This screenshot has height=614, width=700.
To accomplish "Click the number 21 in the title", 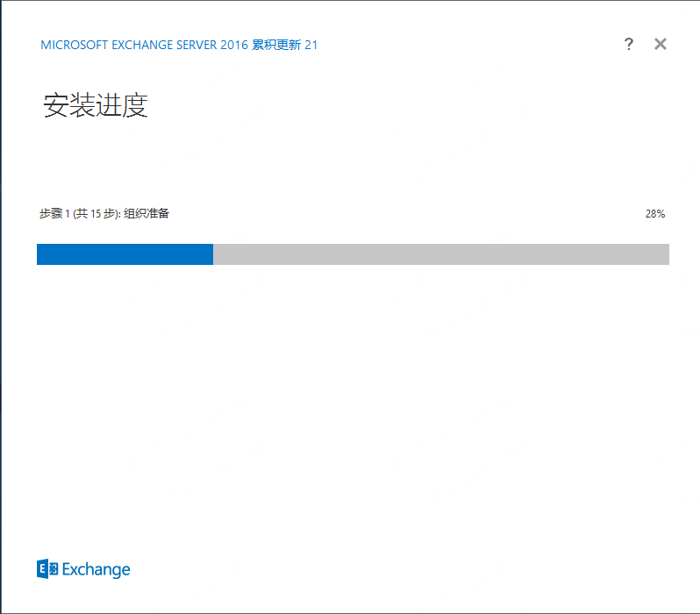I will pyautogui.click(x=311, y=45).
